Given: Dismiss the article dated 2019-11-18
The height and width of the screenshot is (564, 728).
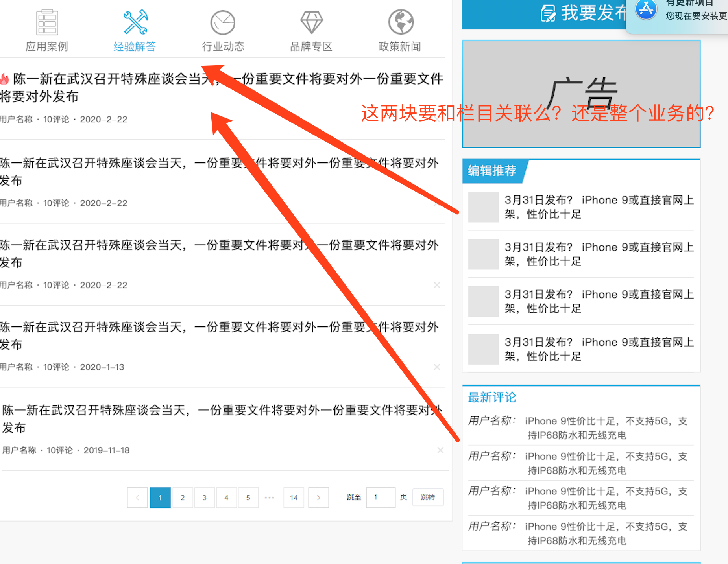Looking at the screenshot, I should [x=440, y=450].
